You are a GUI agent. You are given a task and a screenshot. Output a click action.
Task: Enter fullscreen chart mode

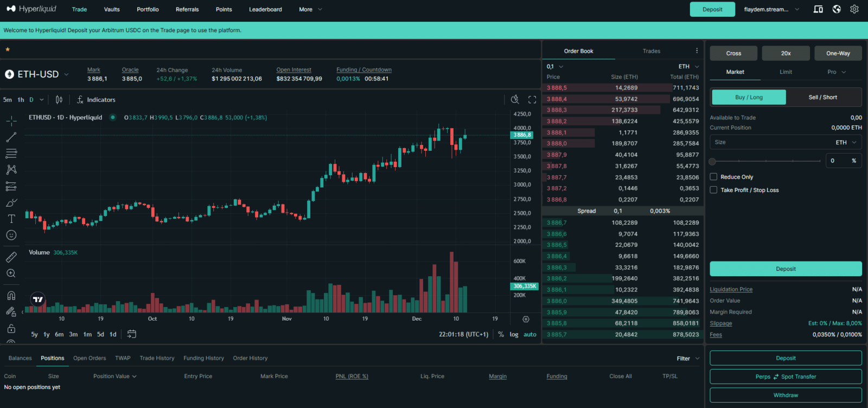(532, 100)
